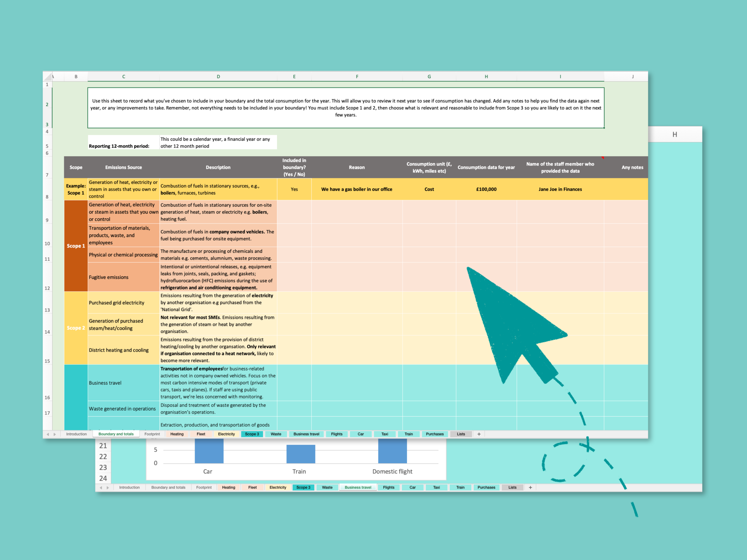Open Car tab in back window
Viewport: 747px width, 560px height.
point(413,487)
